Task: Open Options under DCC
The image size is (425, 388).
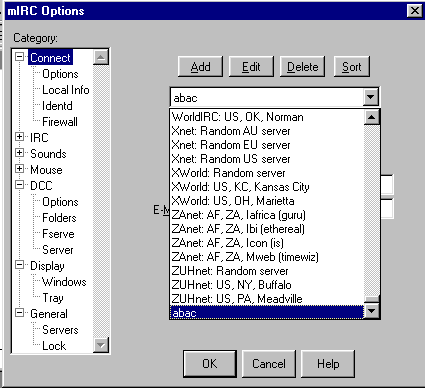Action: 60,202
